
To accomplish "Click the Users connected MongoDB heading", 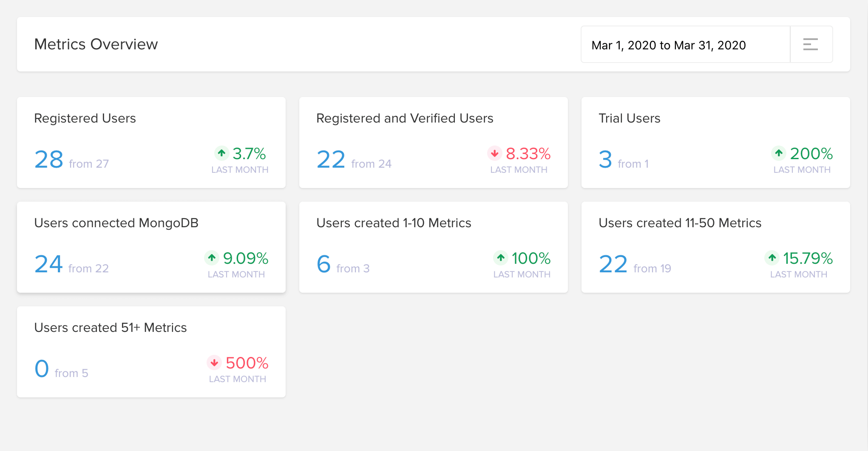I will 116,223.
